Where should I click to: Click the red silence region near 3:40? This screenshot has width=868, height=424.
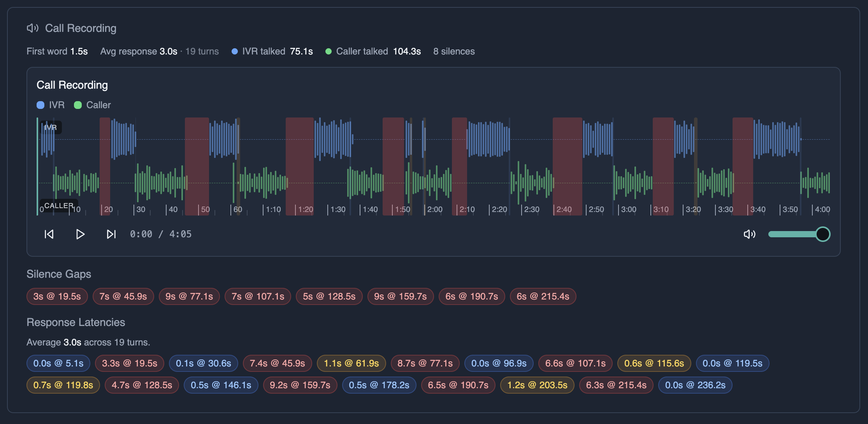[743, 166]
